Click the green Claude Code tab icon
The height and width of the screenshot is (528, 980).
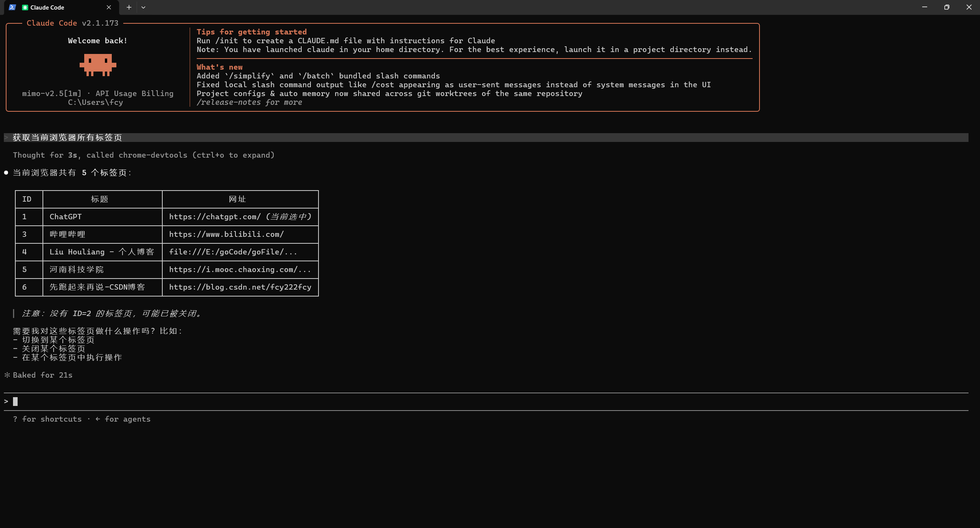tap(25, 7)
